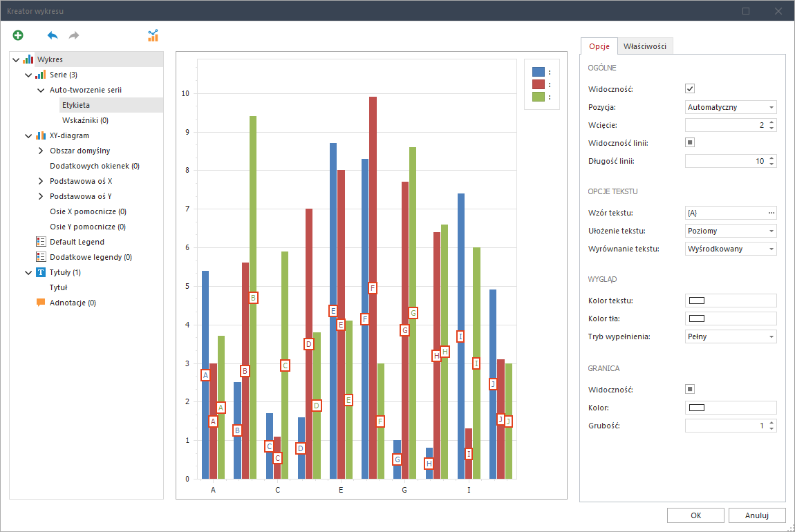Image resolution: width=795 pixels, height=532 pixels.
Task: Click the Anuluj button
Action: (x=757, y=515)
